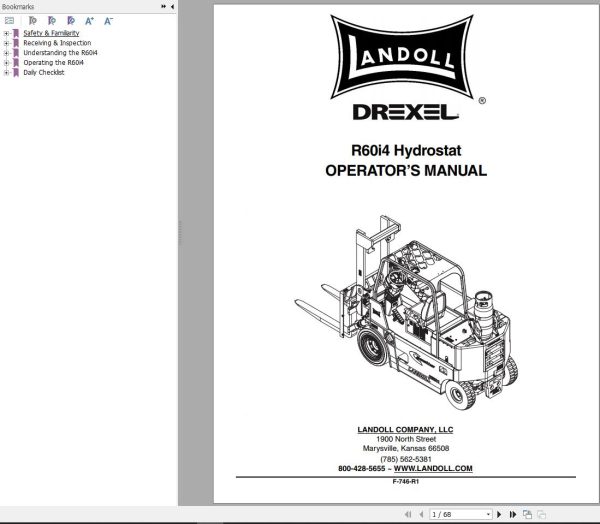Click the bookmark icon beside Daily Checklist
The width and height of the screenshot is (600, 524).
[16, 72]
